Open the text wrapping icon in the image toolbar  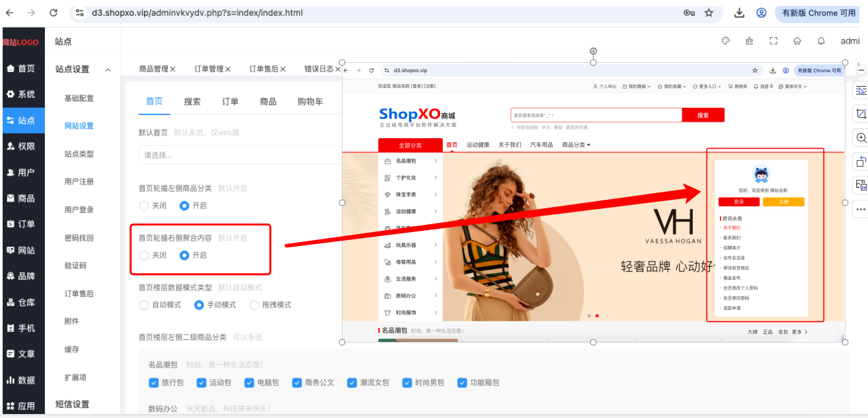click(861, 90)
